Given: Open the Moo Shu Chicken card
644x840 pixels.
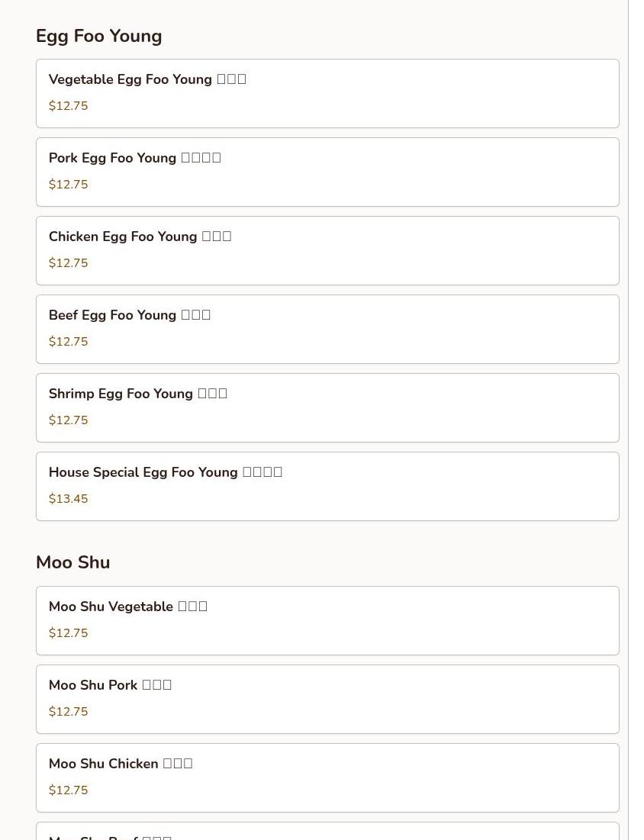Looking at the screenshot, I should 327,777.
